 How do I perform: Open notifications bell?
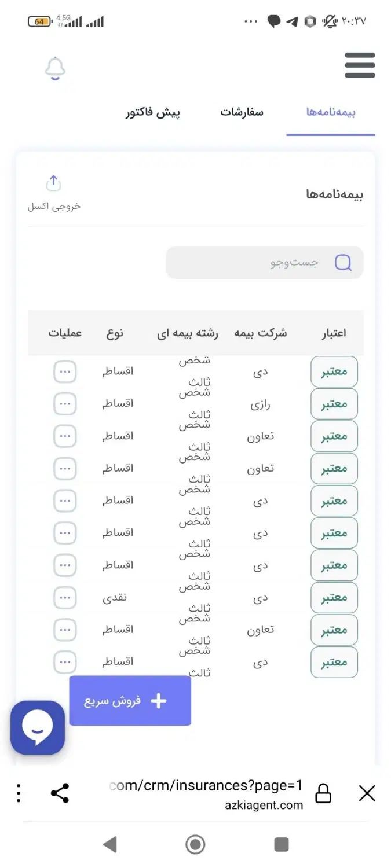click(x=55, y=69)
